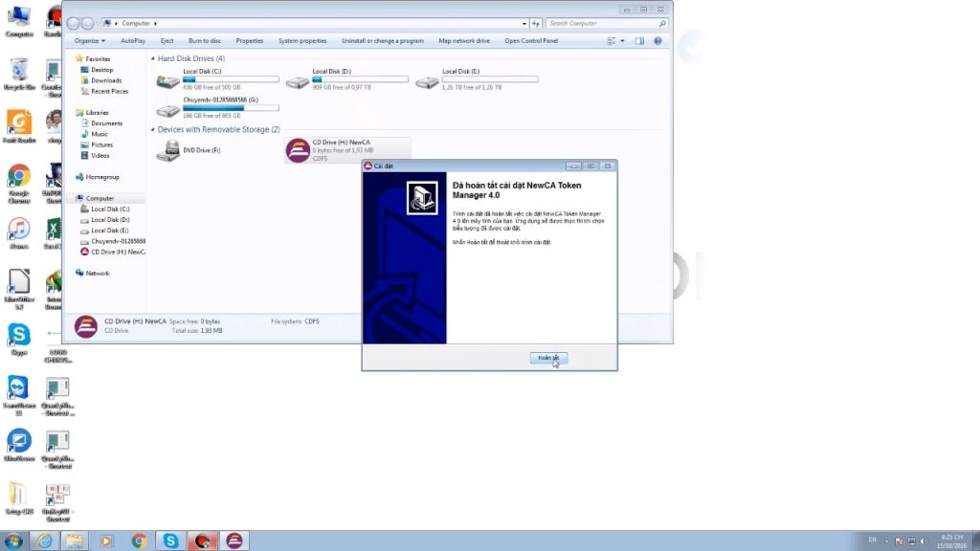
Task: Go forward with Explorer forward arrow
Action: point(87,23)
